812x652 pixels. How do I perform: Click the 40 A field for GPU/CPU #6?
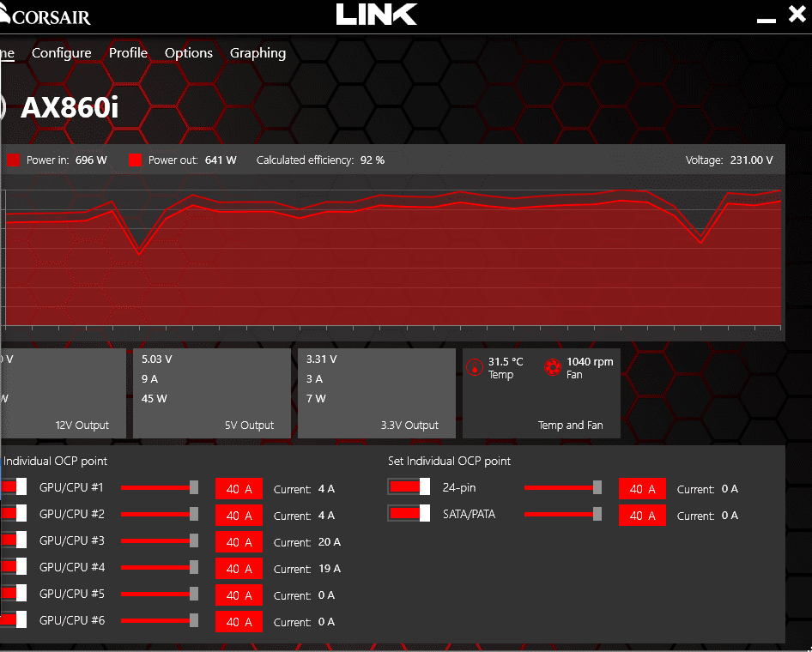(239, 621)
